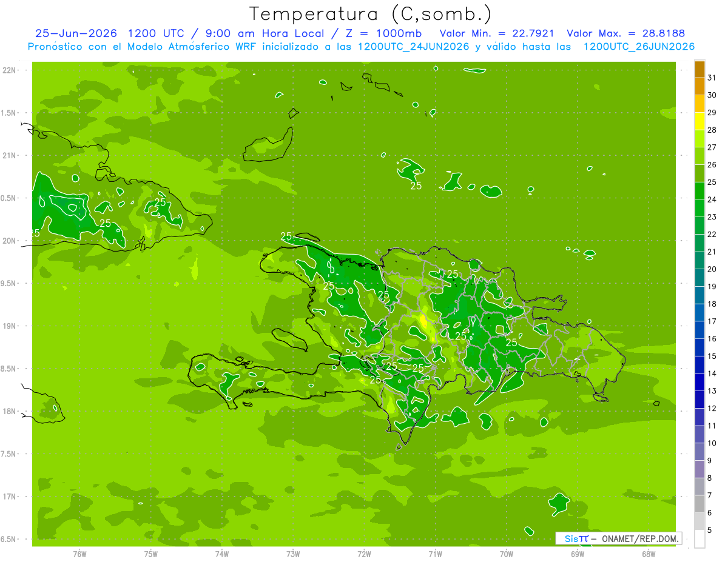Click 'Valor Min. = 22.7921' text

[497, 33]
